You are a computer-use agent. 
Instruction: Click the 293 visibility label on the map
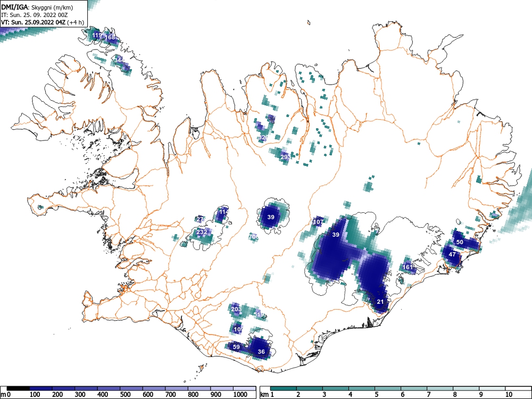[x=286, y=157]
